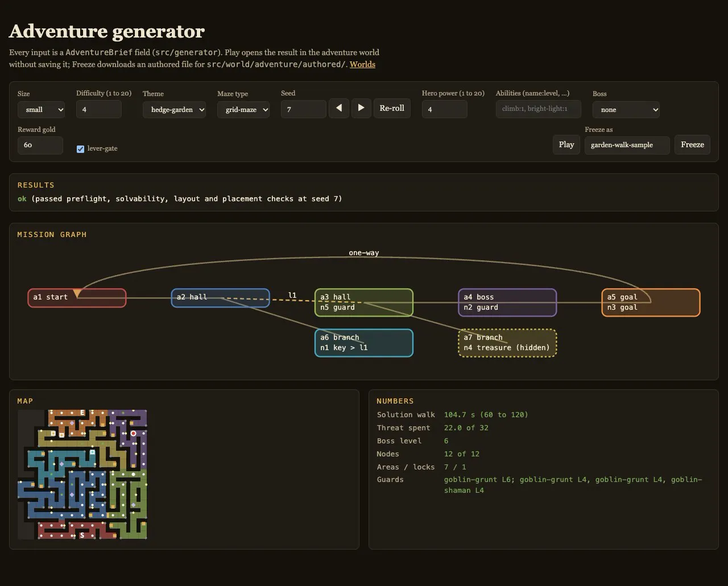Viewport: 728px width, 586px height.
Task: Click the E exit marker on the map
Action: tap(82, 413)
